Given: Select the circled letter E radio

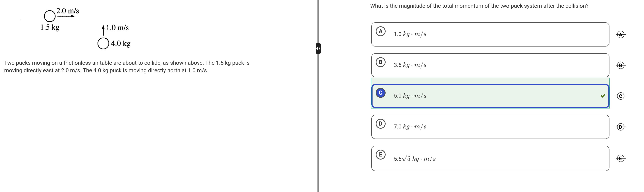Looking at the screenshot, I should tap(380, 154).
